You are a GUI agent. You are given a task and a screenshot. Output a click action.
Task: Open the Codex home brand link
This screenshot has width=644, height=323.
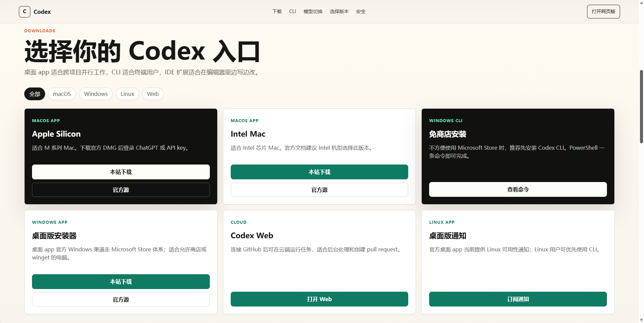(x=35, y=12)
